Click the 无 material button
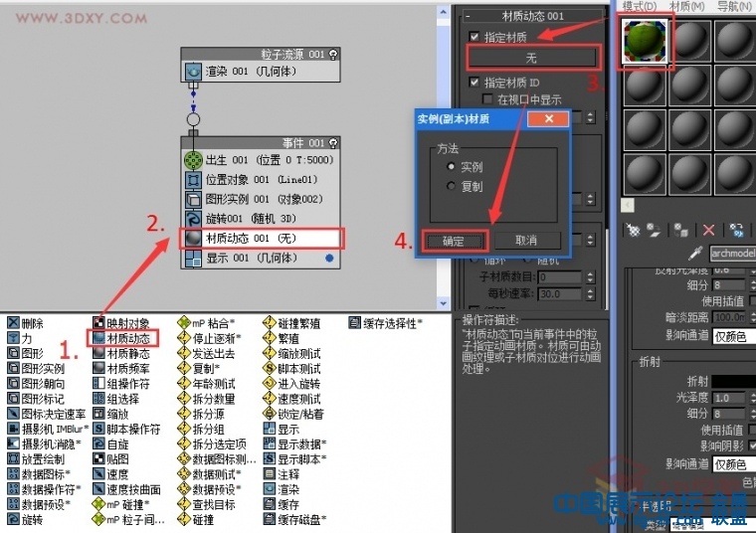 [532, 58]
